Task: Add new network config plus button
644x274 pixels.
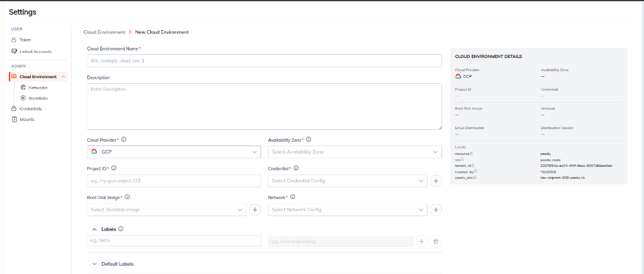Action: (x=436, y=210)
